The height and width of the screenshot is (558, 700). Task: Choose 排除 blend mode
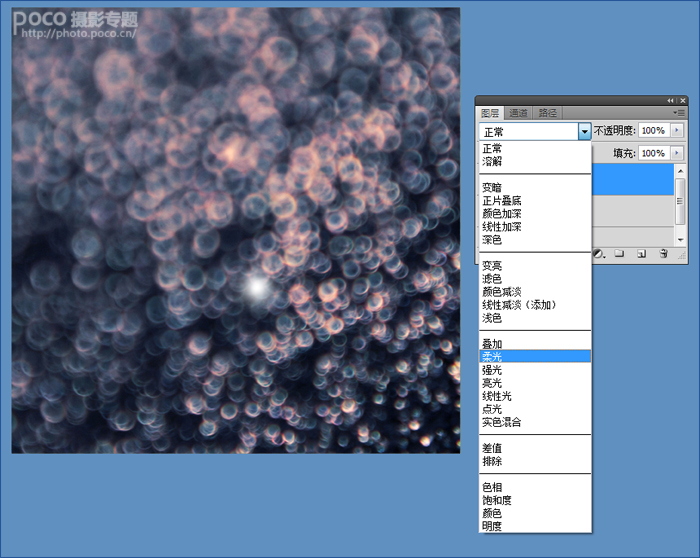click(x=535, y=461)
